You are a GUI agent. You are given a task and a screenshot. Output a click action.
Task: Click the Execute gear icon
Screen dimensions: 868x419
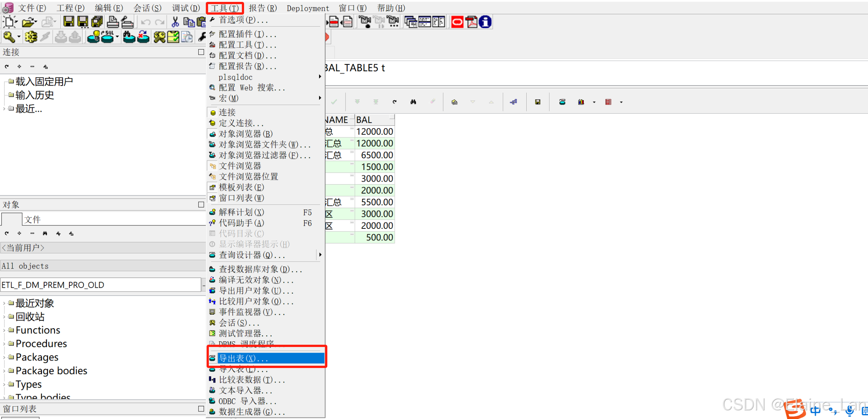[x=31, y=37]
